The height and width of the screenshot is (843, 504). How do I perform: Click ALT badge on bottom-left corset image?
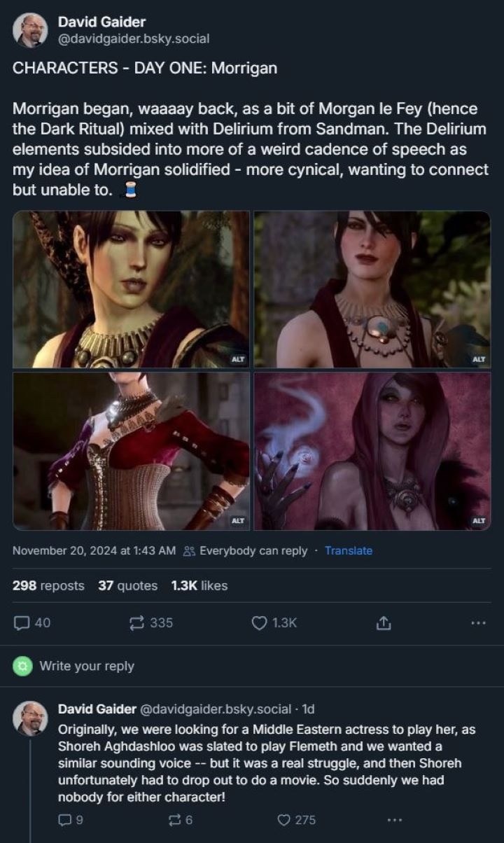click(238, 521)
